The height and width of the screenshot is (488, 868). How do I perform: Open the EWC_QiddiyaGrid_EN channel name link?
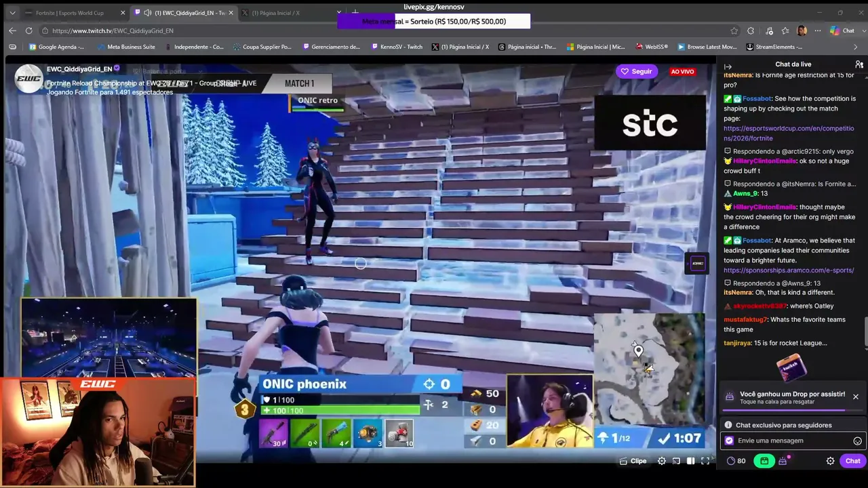tap(79, 69)
